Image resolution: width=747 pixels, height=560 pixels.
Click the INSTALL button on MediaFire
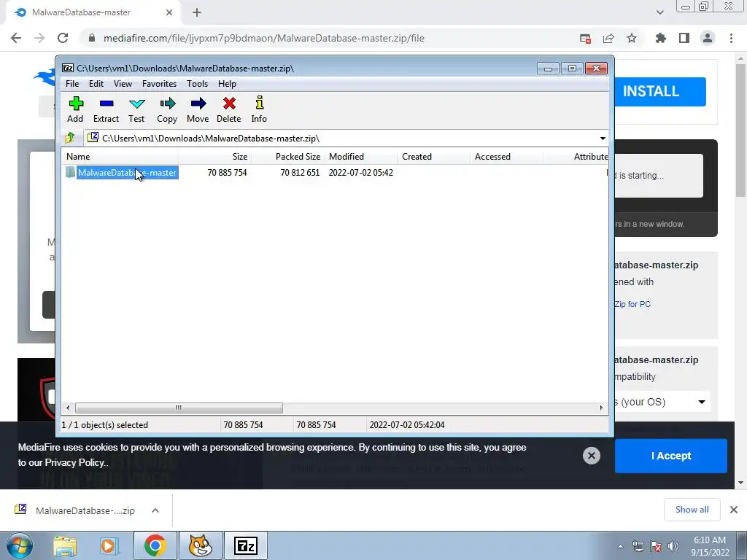659,91
